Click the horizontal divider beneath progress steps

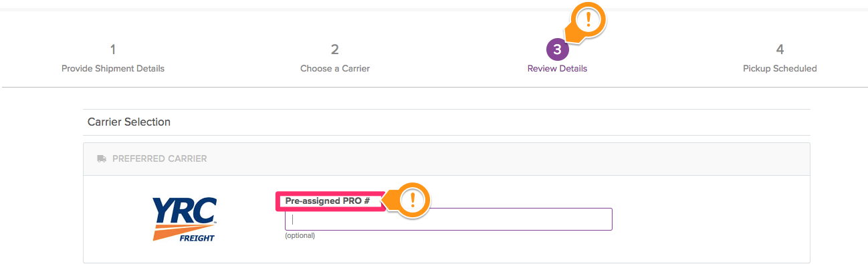click(434, 87)
